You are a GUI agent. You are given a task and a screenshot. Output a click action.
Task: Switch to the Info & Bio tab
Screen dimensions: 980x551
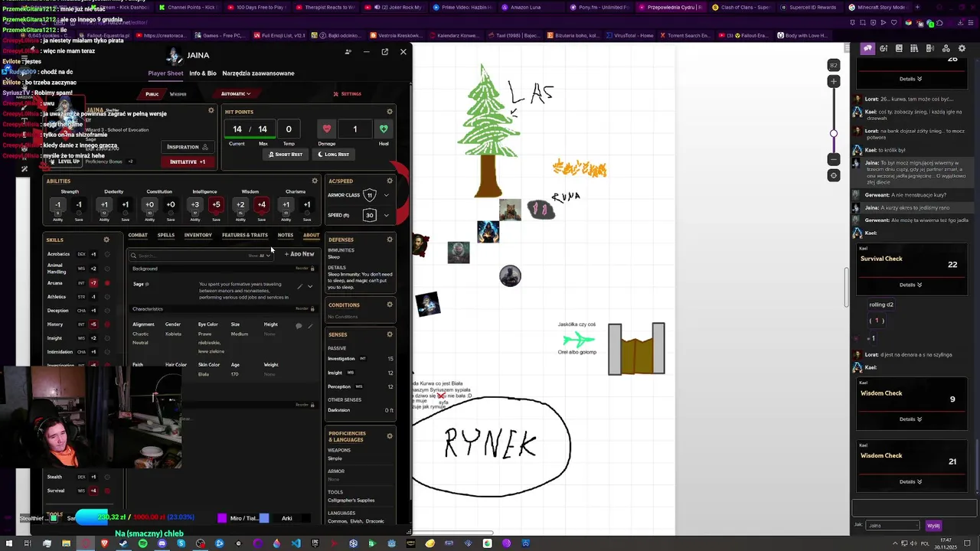pyautogui.click(x=203, y=73)
